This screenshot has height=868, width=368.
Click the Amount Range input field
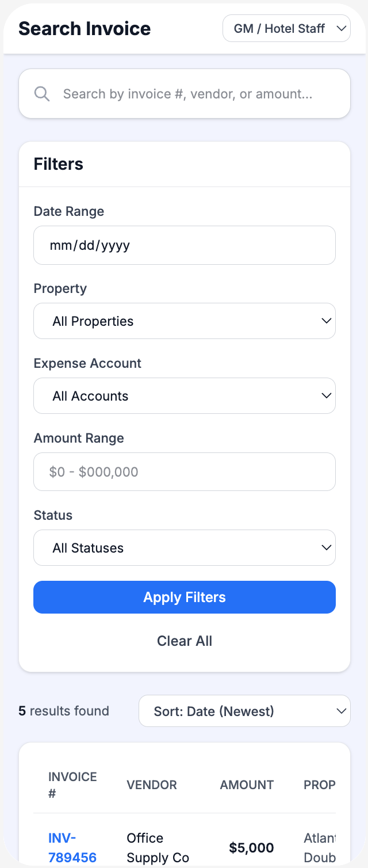point(185,471)
